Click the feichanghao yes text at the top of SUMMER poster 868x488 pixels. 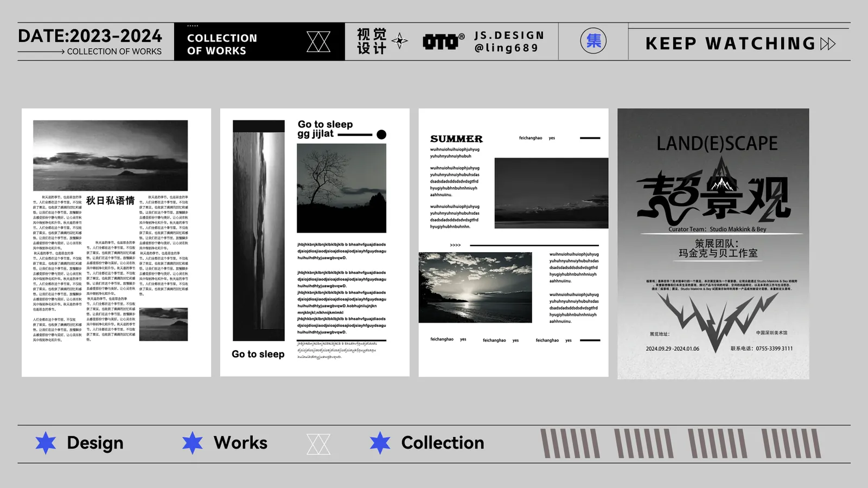coord(537,138)
